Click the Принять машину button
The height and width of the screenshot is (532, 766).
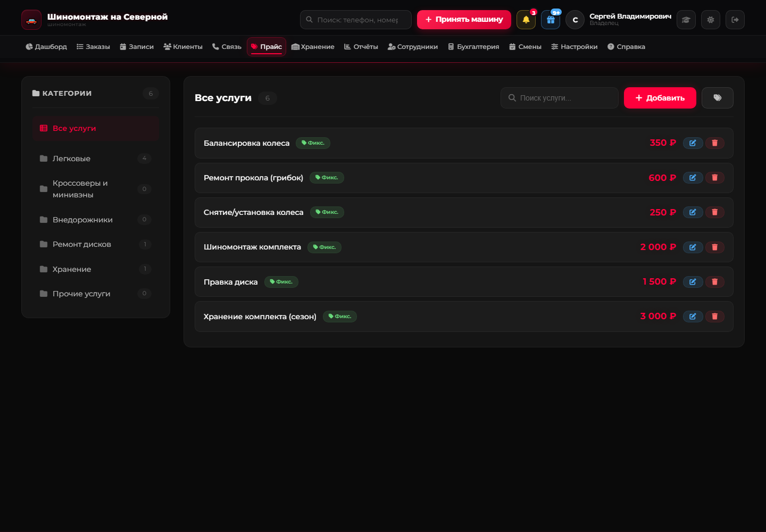click(464, 20)
